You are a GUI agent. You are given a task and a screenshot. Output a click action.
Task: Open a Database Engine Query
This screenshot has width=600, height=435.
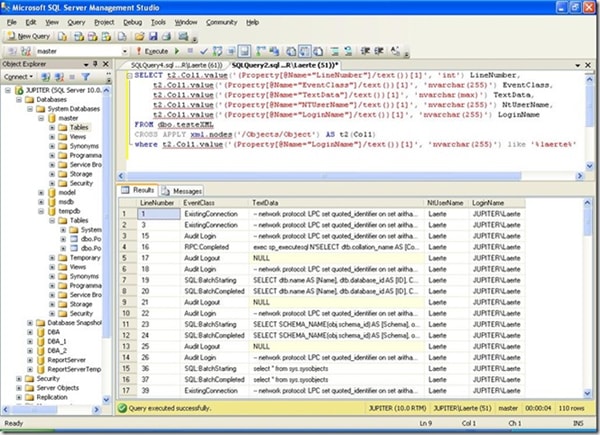62,36
